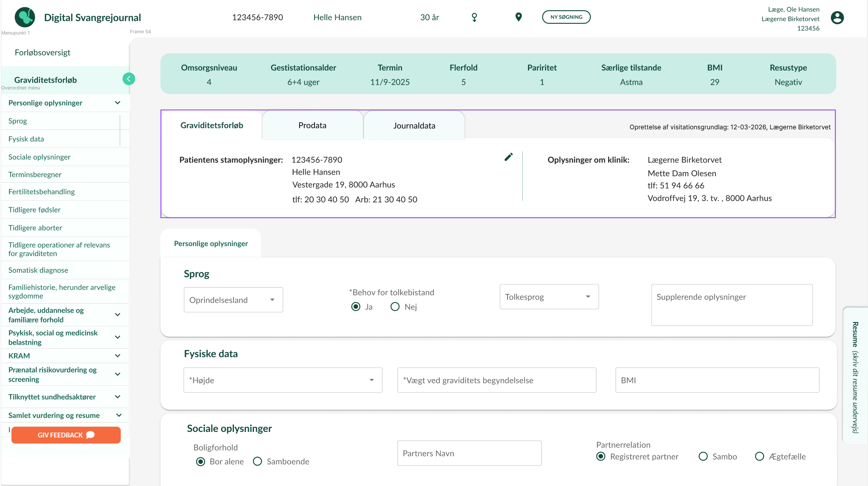Expand Personlige oplysninger chevron in sidebar
Viewport: 868px width, 486px height.
coord(118,103)
